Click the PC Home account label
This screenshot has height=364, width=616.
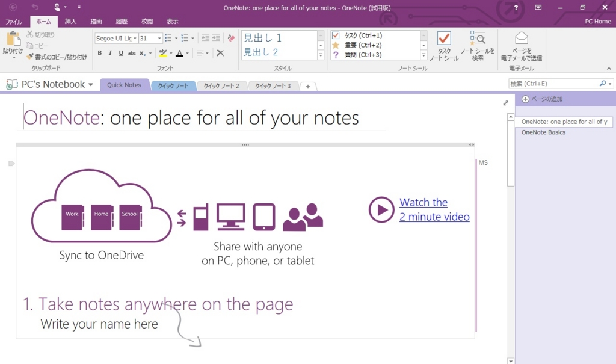coord(598,21)
